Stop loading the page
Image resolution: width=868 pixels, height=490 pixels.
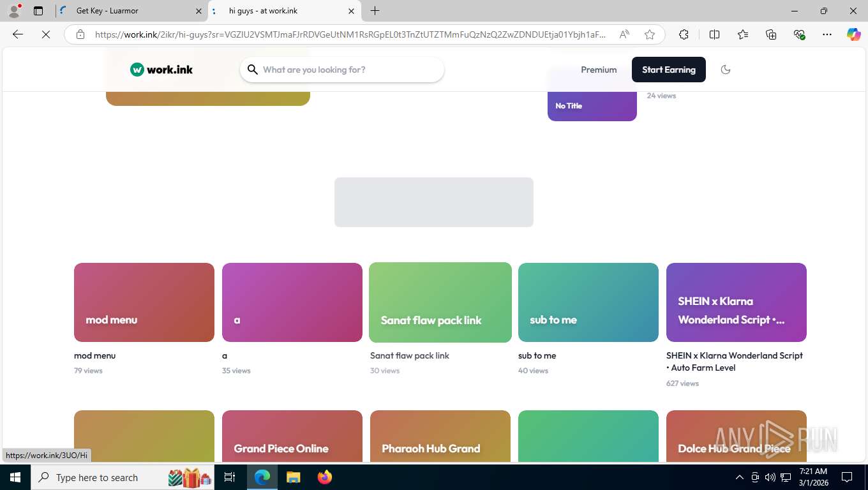click(x=46, y=34)
